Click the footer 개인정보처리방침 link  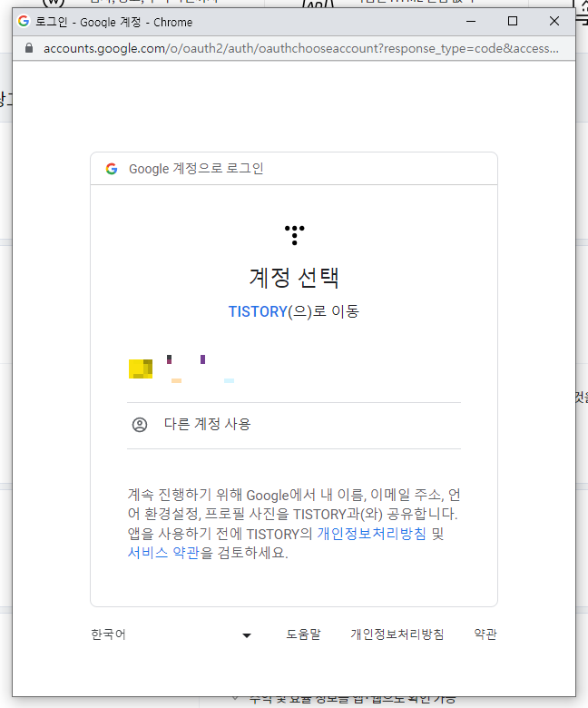pyautogui.click(x=397, y=634)
